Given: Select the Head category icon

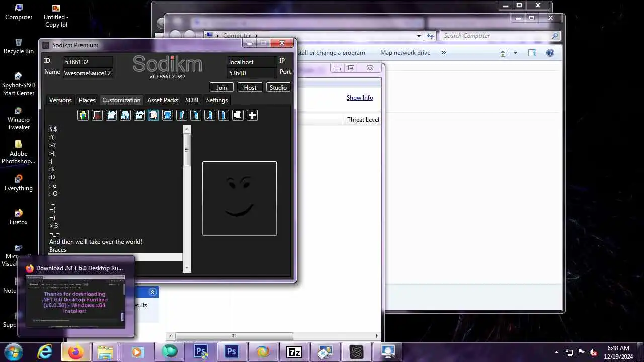Looking at the screenshot, I should [x=238, y=115].
